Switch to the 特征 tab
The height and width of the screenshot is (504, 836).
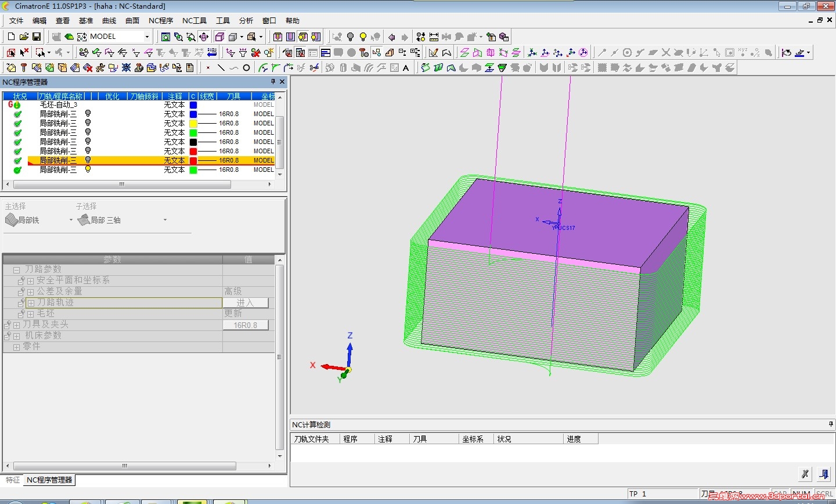point(13,480)
